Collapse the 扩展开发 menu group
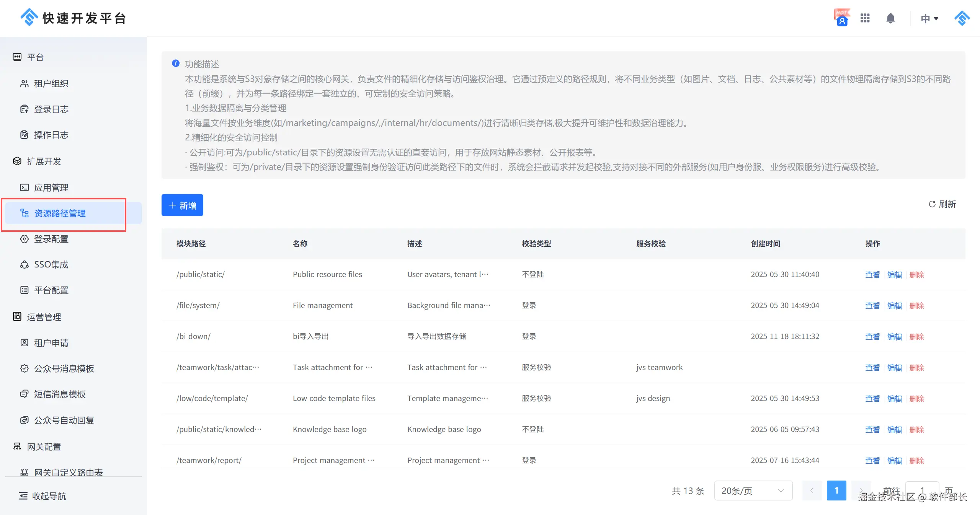 [44, 161]
